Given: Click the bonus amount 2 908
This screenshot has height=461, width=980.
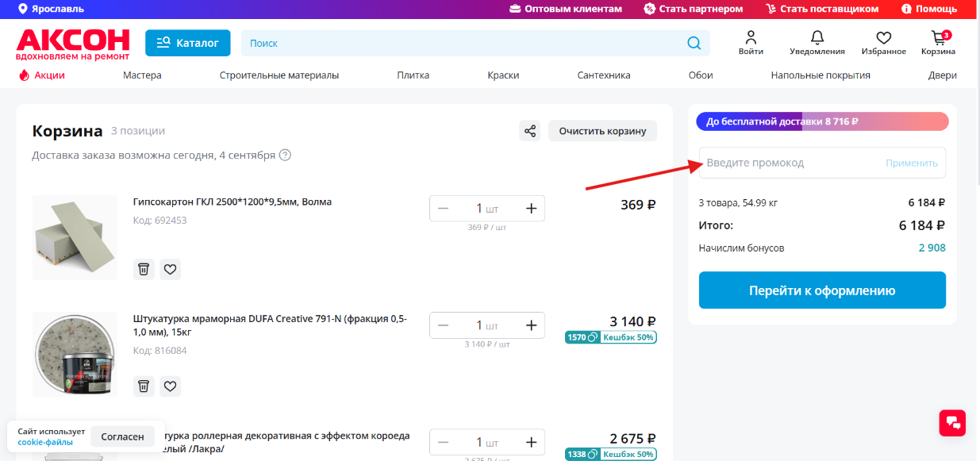Looking at the screenshot, I should pos(932,248).
